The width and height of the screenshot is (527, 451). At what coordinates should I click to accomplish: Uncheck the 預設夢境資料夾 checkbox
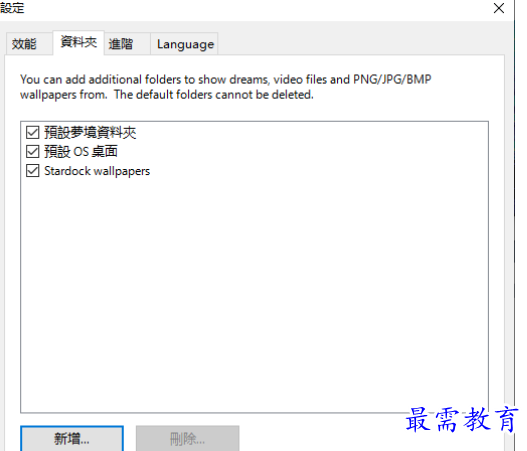pyautogui.click(x=33, y=132)
